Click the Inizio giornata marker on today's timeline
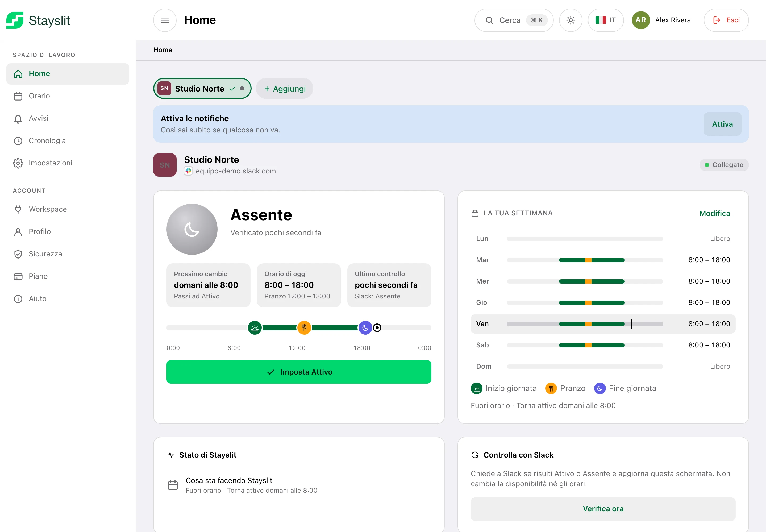 point(255,328)
